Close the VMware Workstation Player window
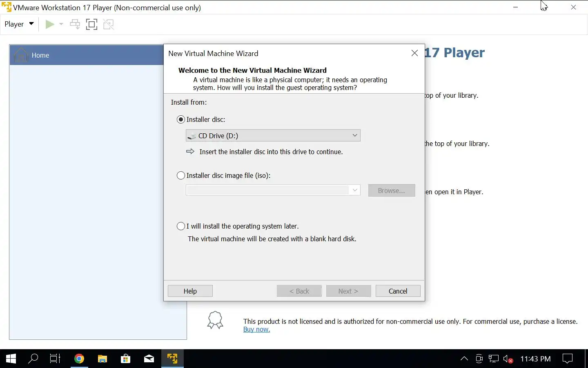Screen dimensions: 588x368 click(x=573, y=7)
